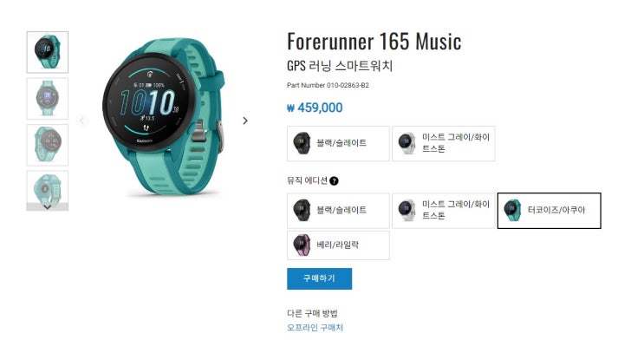Go to previous product image arrow
Viewport: 644px width, 353px height.
[81, 121]
